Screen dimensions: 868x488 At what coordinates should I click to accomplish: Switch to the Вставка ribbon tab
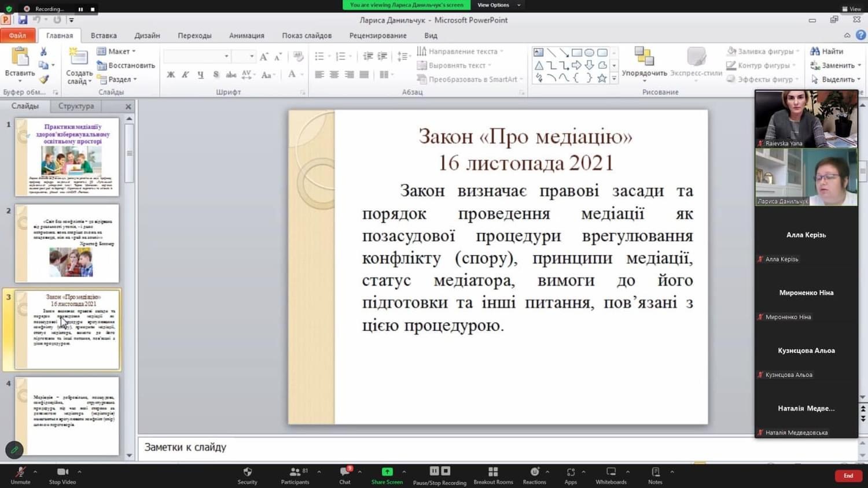pyautogui.click(x=104, y=35)
